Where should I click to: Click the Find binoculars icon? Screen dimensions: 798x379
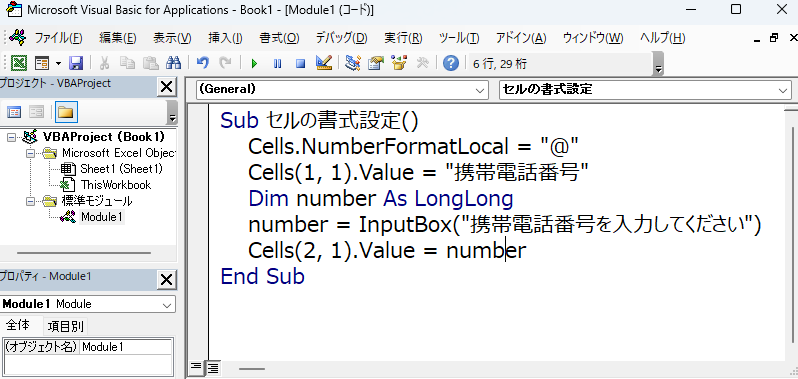point(174,63)
